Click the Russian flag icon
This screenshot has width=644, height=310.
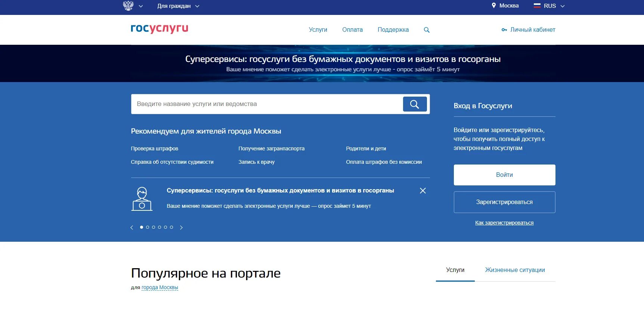pos(537,6)
